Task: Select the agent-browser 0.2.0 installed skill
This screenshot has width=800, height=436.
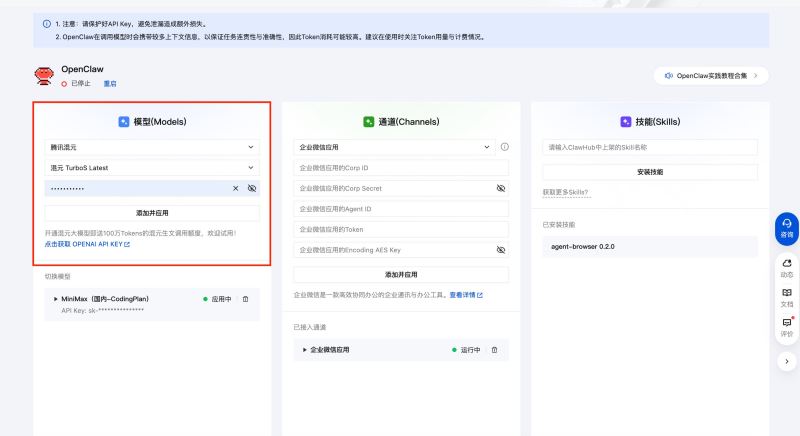Action: pyautogui.click(x=650, y=246)
